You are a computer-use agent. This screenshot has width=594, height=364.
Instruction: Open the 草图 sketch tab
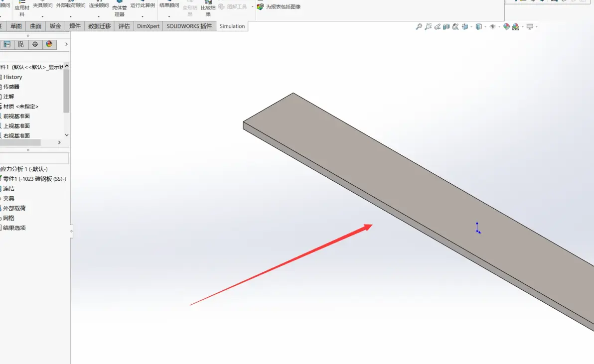pyautogui.click(x=16, y=26)
